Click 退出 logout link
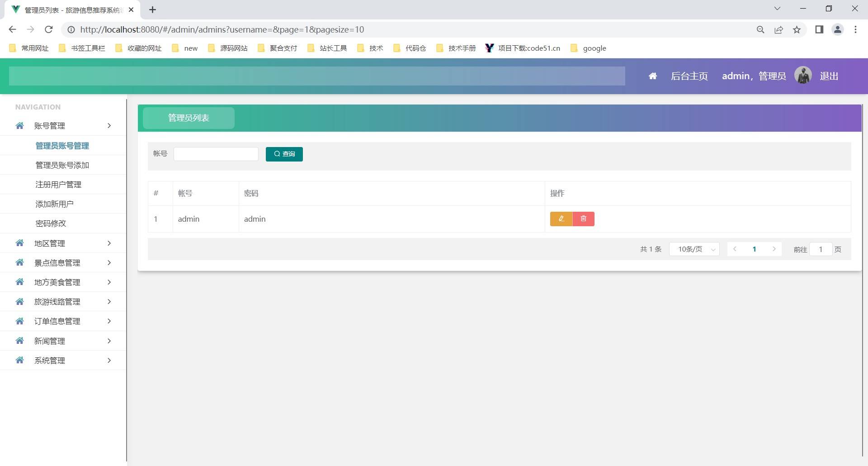 tap(829, 76)
